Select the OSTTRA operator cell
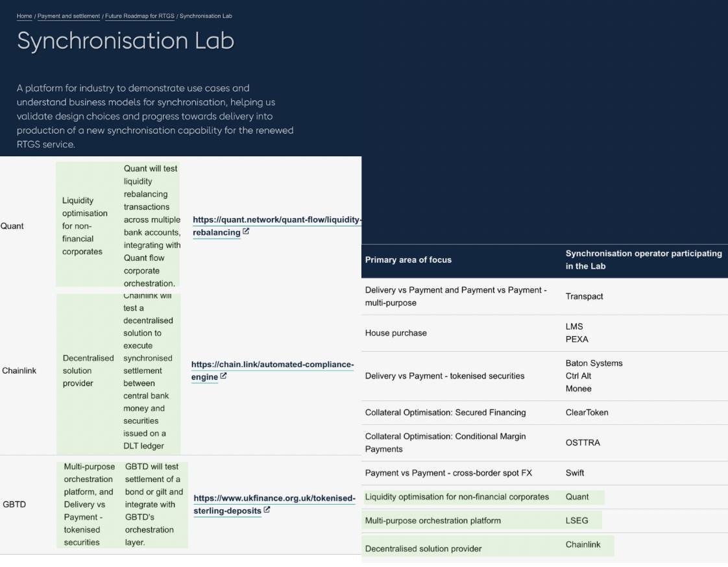This screenshot has height=567, width=728. (583, 442)
